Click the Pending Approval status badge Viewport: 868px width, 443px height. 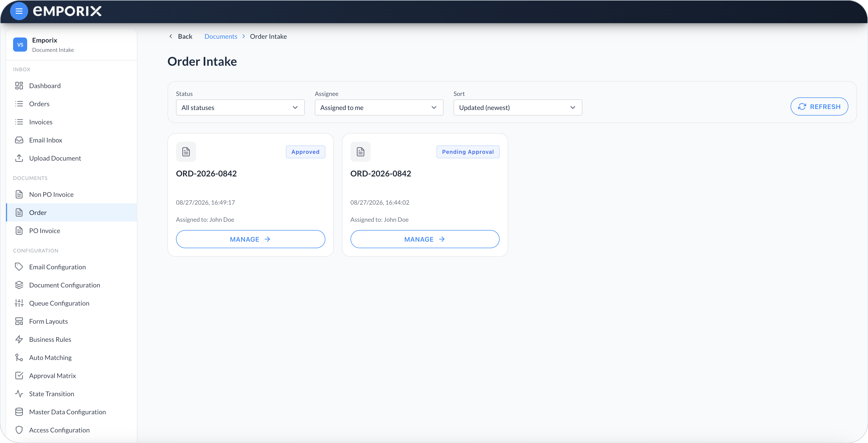468,152
